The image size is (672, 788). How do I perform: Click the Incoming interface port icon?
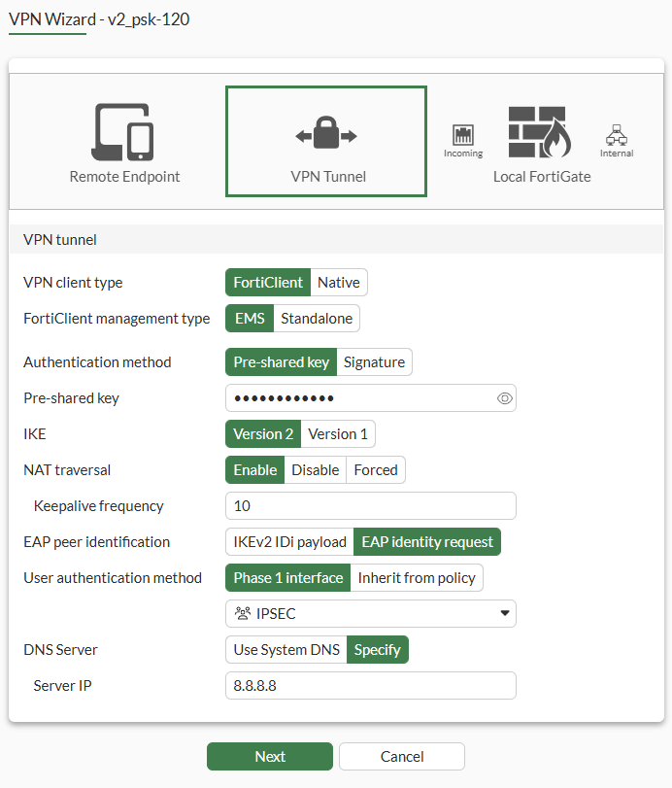pyautogui.click(x=463, y=135)
